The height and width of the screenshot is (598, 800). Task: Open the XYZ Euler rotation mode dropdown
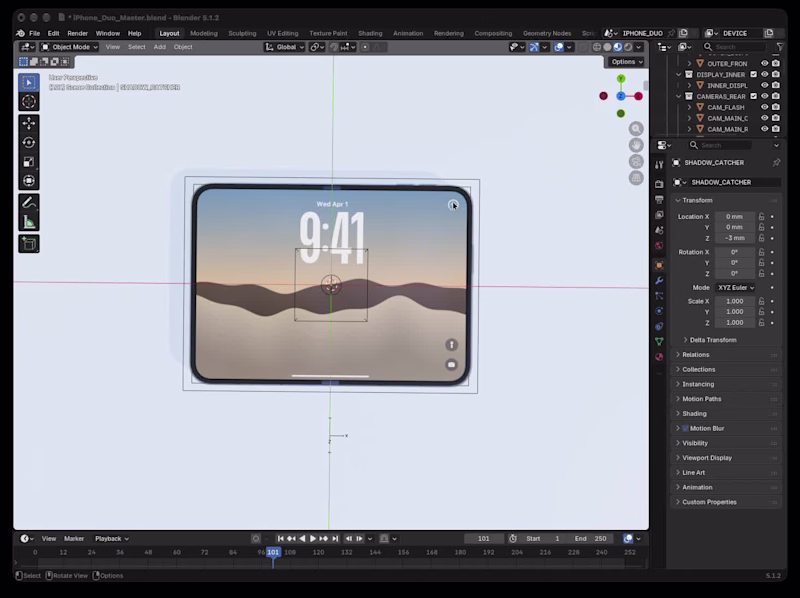pyautogui.click(x=735, y=287)
